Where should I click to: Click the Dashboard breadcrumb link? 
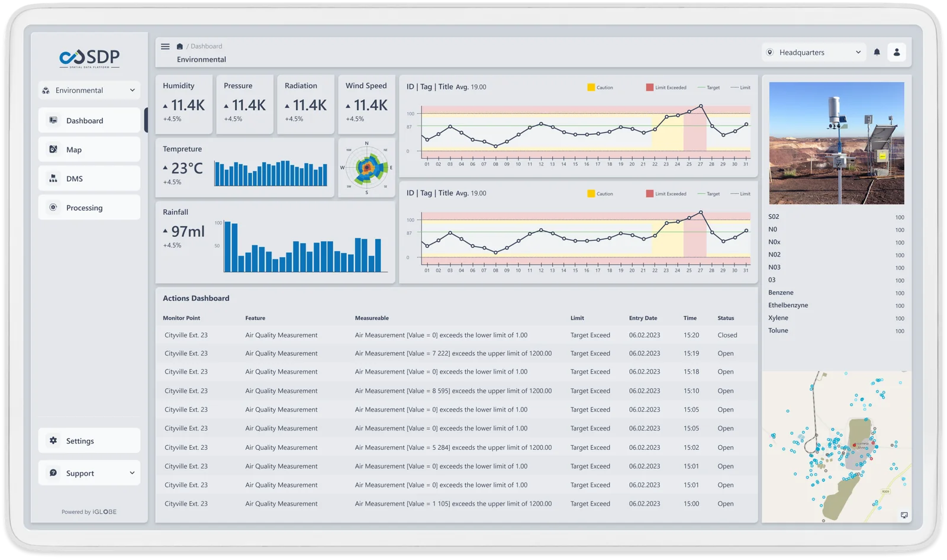[x=206, y=46]
